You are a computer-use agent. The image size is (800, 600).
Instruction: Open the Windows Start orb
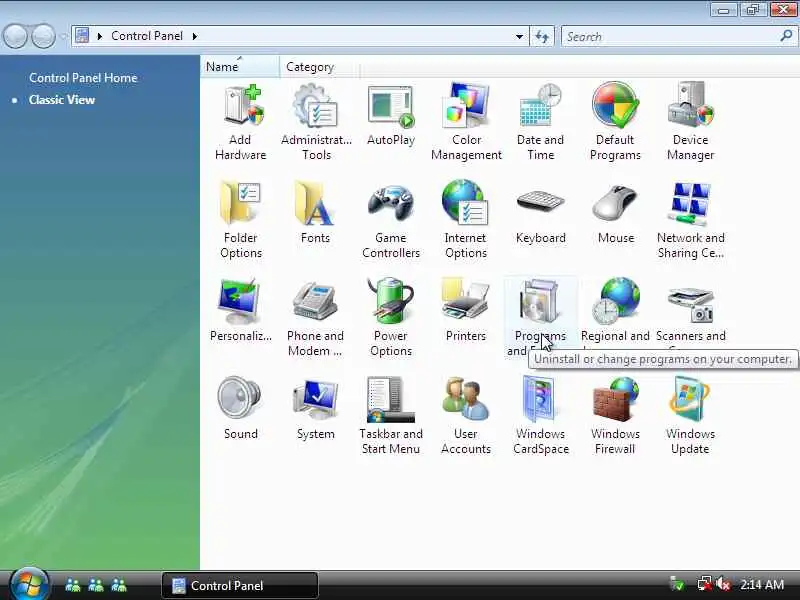coord(29,585)
